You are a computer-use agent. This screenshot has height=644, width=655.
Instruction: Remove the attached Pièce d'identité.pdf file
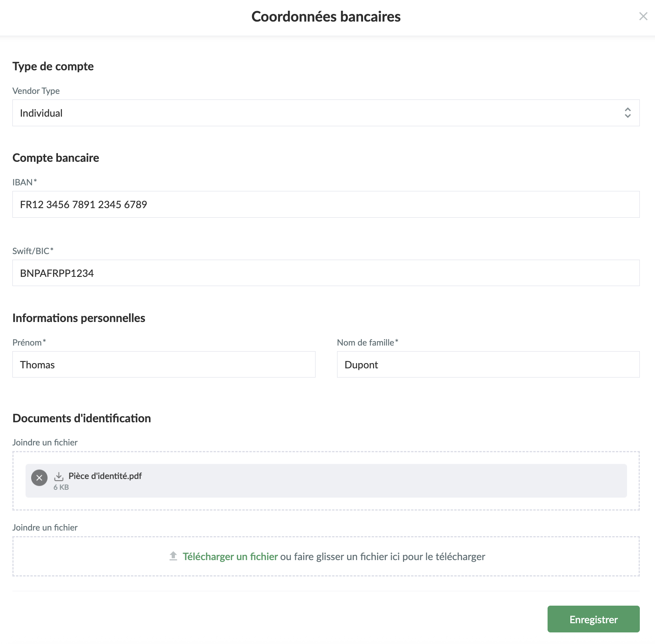tap(39, 478)
